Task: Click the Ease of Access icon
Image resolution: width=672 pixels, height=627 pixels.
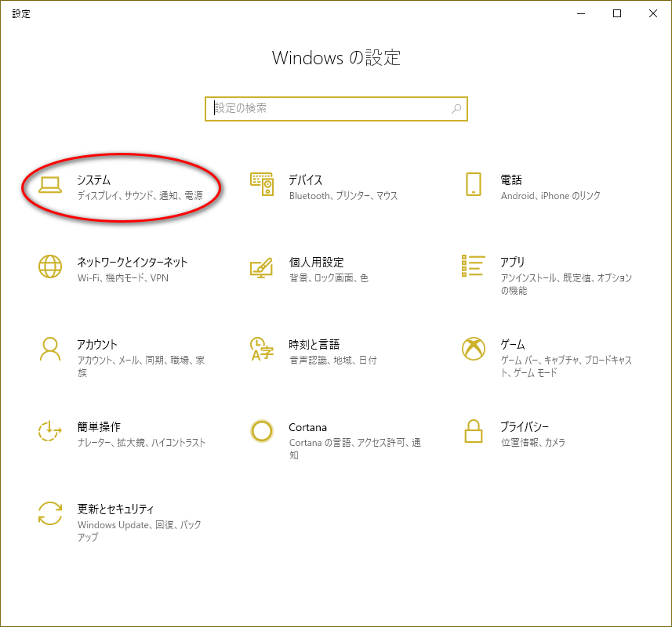Action: pyautogui.click(x=50, y=431)
